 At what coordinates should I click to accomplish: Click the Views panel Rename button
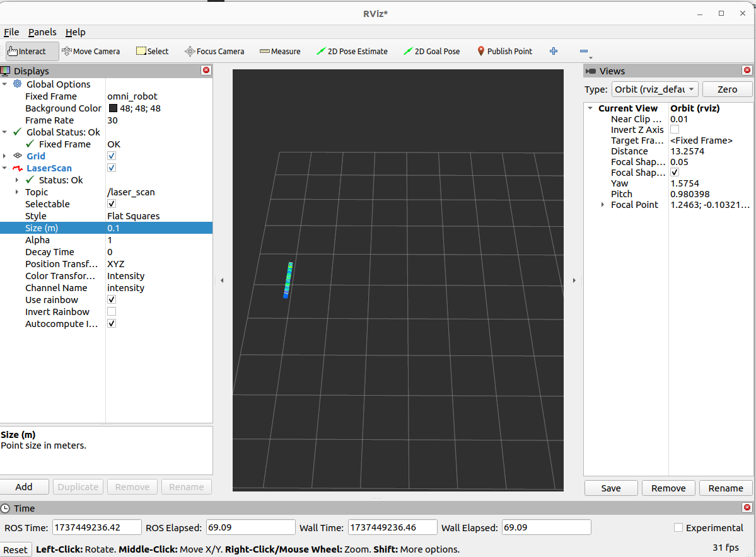(726, 488)
